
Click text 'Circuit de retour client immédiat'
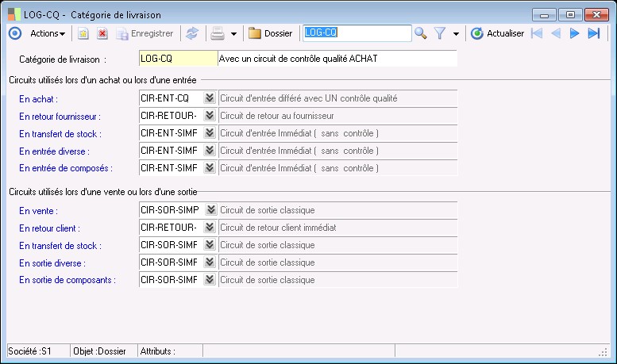tap(278, 228)
